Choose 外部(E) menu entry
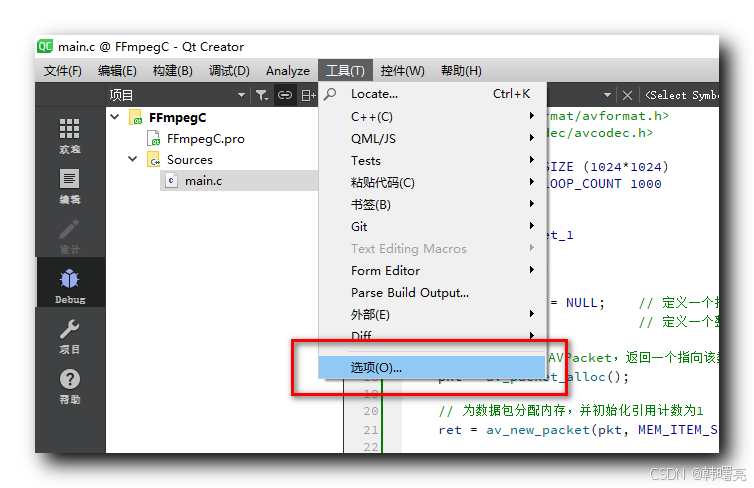This screenshot has width=754, height=488. 432,314
